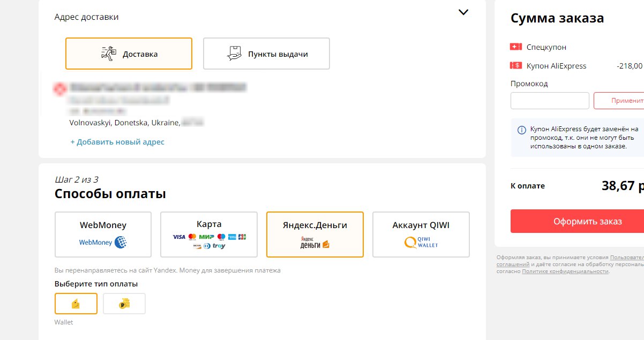Switch to the Доставка delivery tab
The image size is (644, 340).
point(129,54)
